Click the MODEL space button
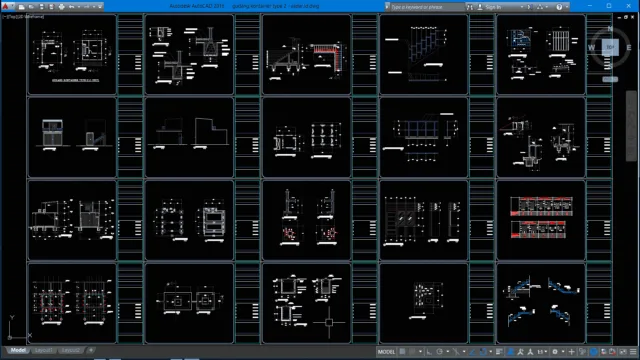 [x=386, y=351]
